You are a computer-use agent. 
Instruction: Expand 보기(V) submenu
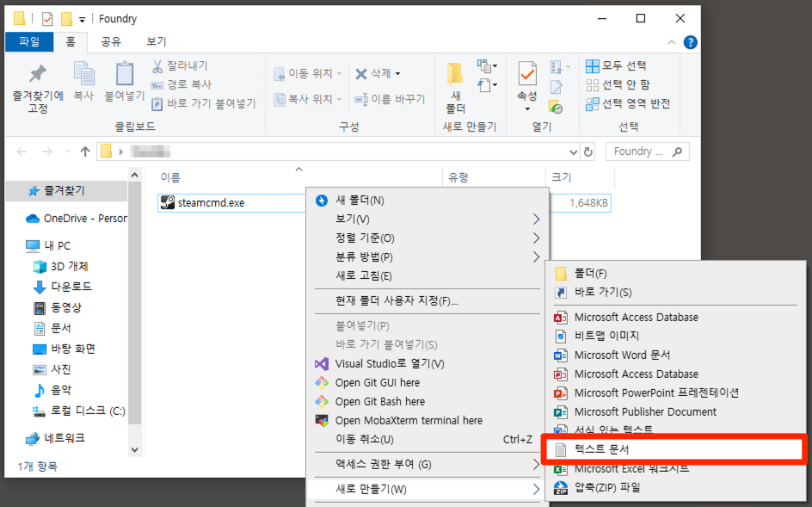point(428,219)
